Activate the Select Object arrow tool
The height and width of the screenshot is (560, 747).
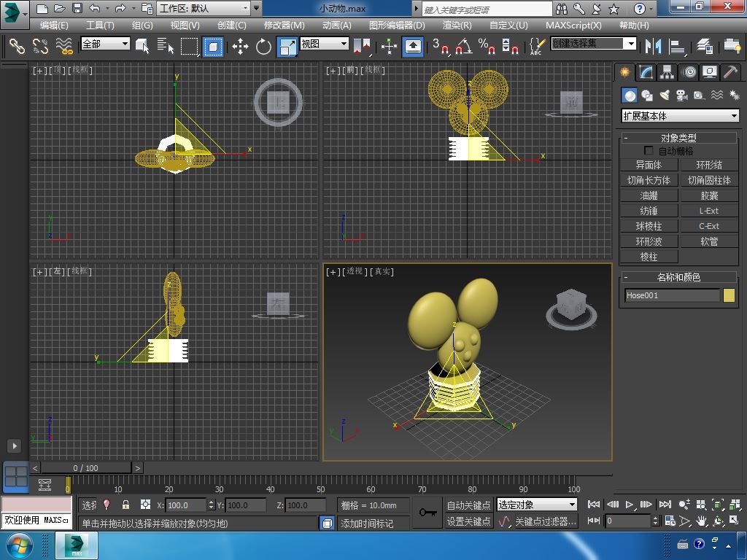tap(142, 46)
